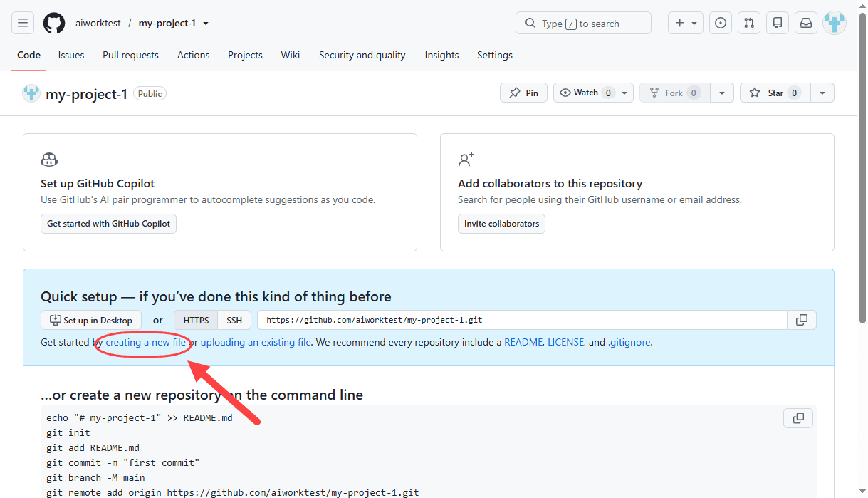The image size is (868, 498).
Task: Open the Pull requests tab
Action: pyautogui.click(x=130, y=55)
